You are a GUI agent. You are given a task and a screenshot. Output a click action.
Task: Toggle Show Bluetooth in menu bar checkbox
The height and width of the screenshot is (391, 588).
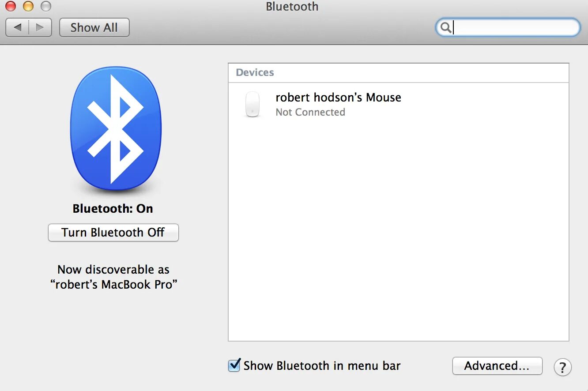pyautogui.click(x=234, y=365)
